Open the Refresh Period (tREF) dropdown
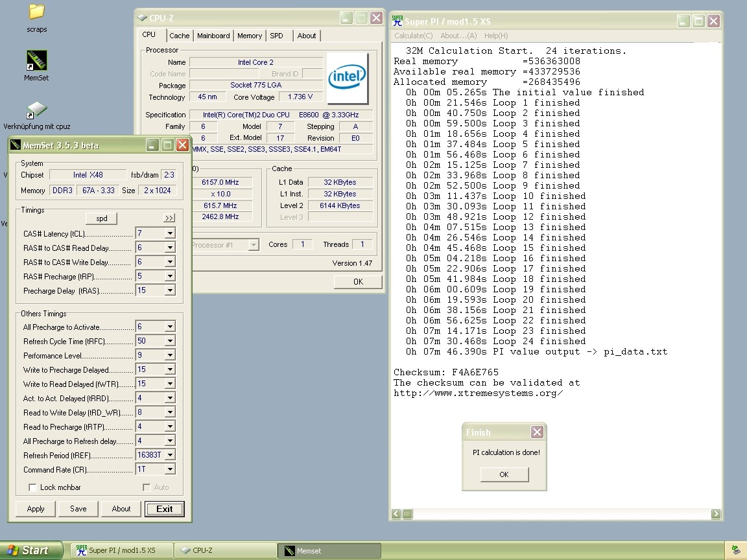 coord(170,455)
